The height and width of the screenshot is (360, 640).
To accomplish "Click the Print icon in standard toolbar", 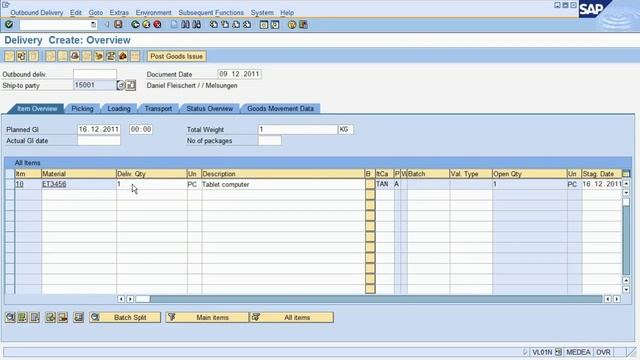I will [174, 24].
